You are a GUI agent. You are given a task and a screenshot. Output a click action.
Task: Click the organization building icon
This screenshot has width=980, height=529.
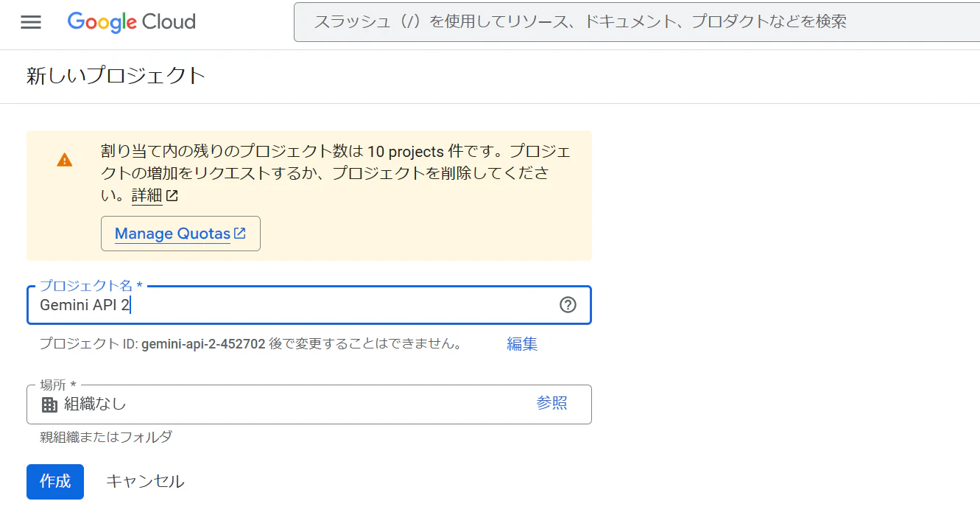(49, 404)
